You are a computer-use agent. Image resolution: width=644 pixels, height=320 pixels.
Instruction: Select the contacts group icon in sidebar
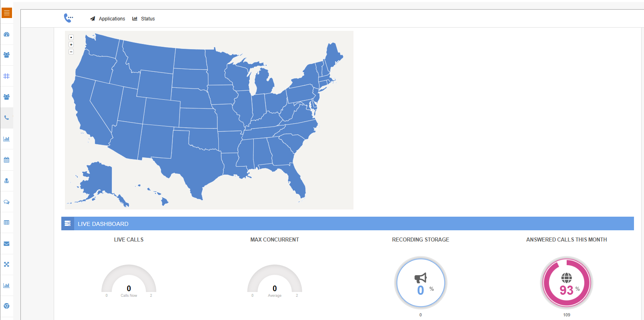(6, 55)
